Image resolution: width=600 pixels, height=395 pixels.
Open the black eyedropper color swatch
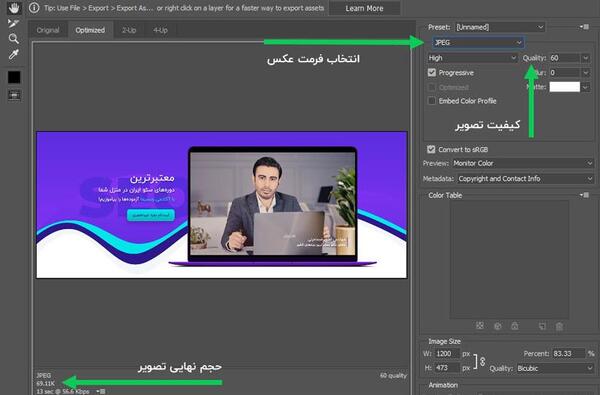click(14, 77)
